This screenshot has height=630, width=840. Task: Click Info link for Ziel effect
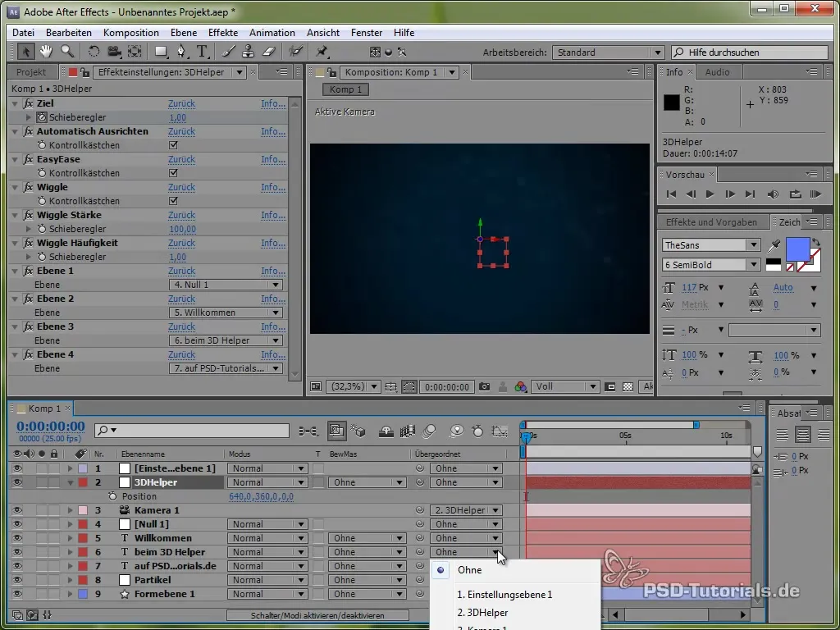coord(273,103)
